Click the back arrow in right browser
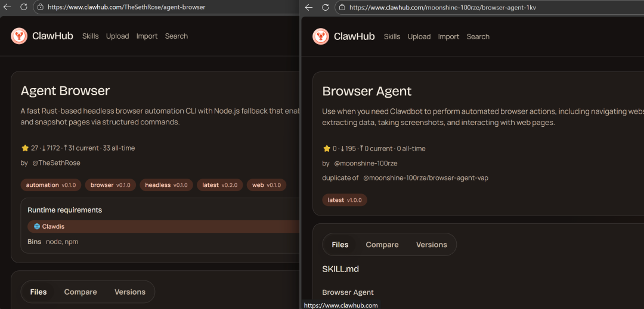 click(x=309, y=7)
